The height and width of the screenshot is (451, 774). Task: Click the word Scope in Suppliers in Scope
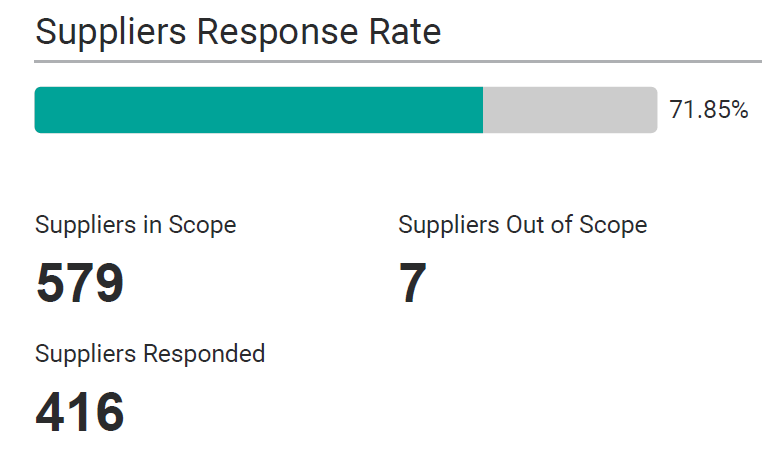pyautogui.click(x=202, y=226)
